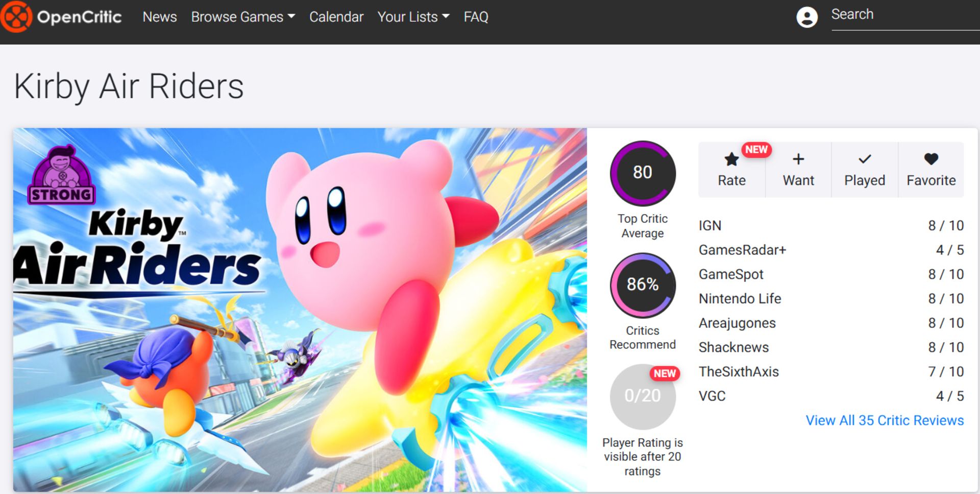
Task: Open the Browse Games dropdown
Action: 237,17
